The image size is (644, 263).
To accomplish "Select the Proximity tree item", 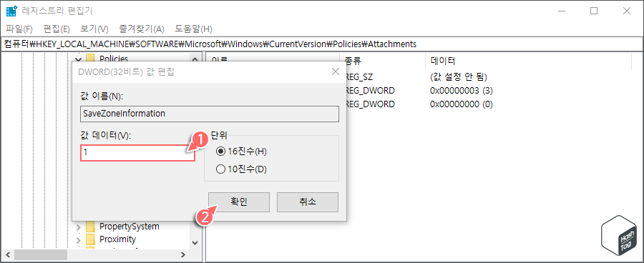I will (117, 239).
